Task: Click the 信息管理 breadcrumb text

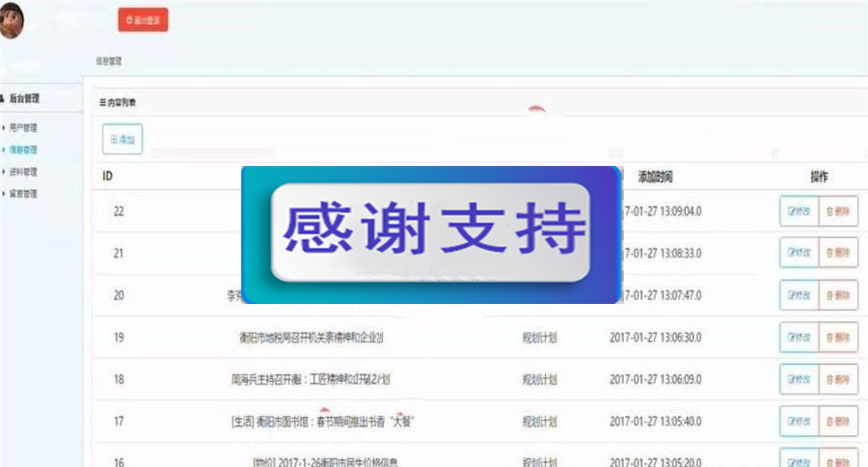Action: pyautogui.click(x=108, y=62)
